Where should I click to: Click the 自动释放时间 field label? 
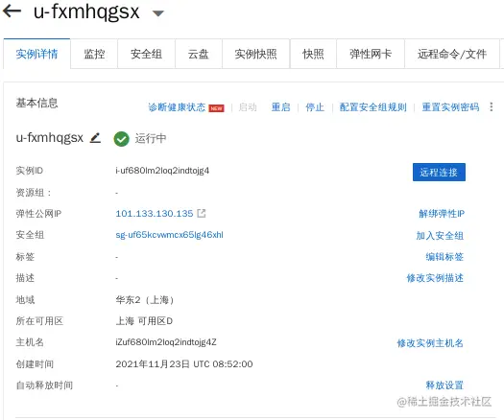coord(44,385)
